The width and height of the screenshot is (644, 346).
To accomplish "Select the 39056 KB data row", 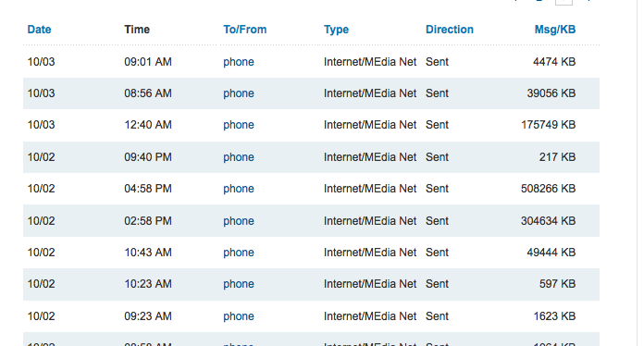I will [x=311, y=93].
